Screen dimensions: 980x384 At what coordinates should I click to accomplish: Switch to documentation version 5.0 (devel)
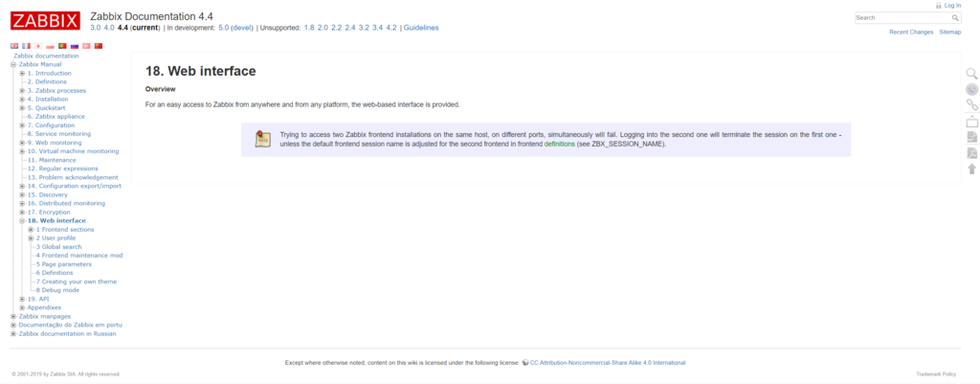click(235, 28)
